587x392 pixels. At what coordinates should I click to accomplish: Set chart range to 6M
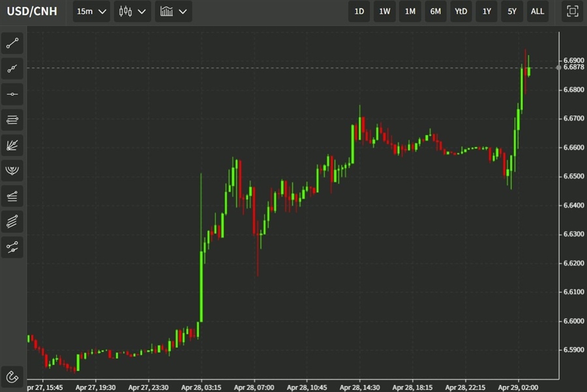click(x=436, y=11)
